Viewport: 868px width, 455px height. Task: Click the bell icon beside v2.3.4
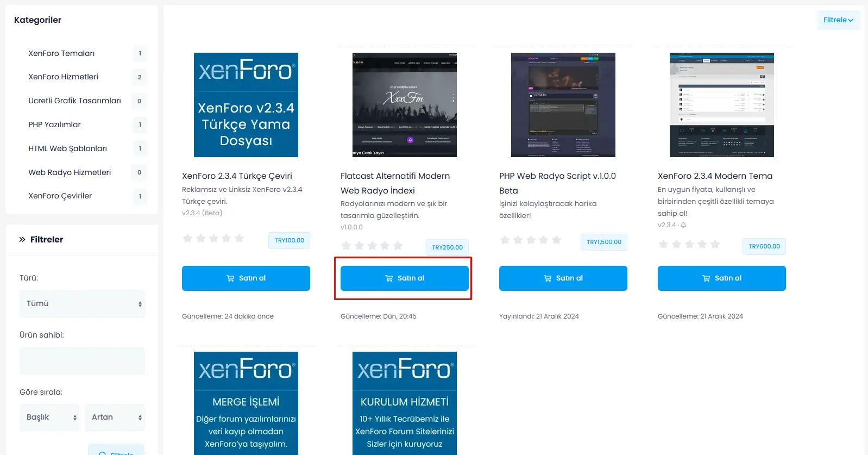point(683,225)
